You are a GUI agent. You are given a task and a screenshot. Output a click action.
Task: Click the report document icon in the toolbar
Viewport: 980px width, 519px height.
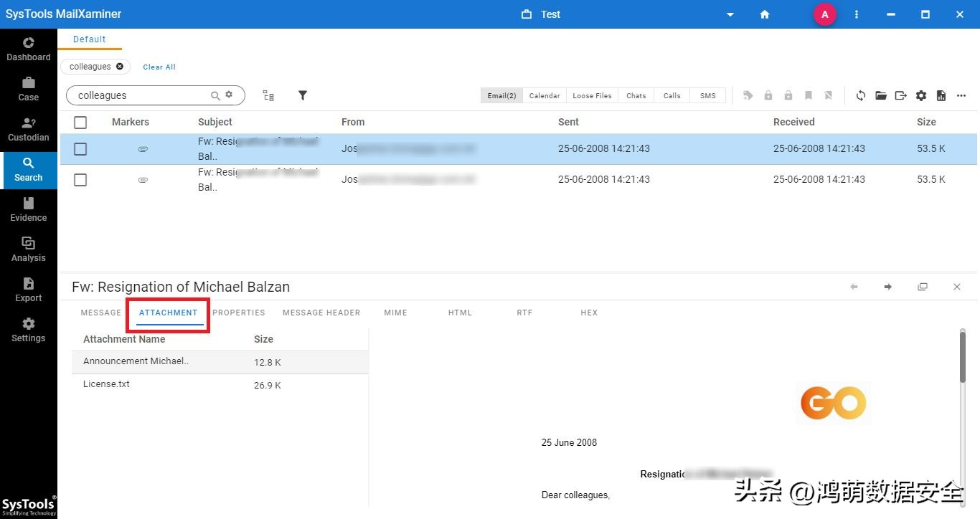click(941, 95)
